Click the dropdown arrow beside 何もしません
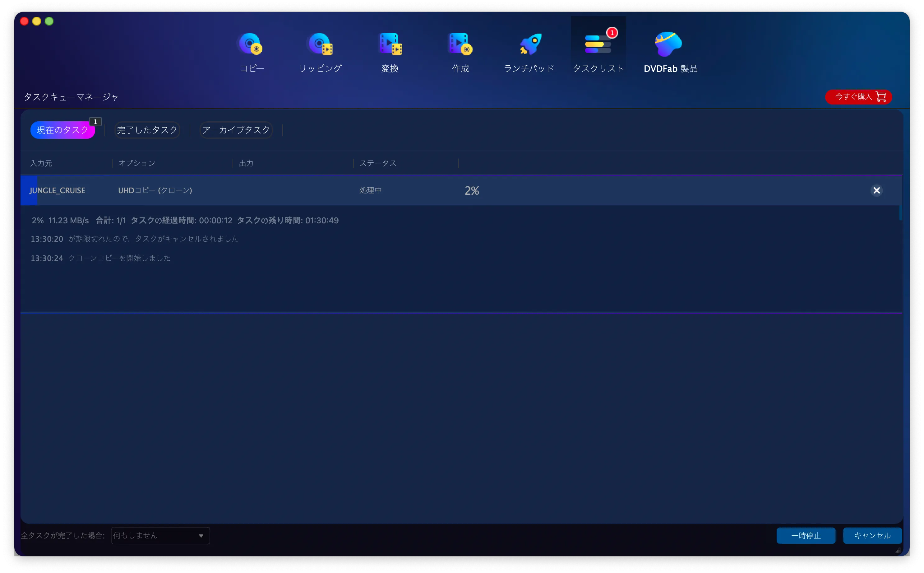 click(x=201, y=536)
